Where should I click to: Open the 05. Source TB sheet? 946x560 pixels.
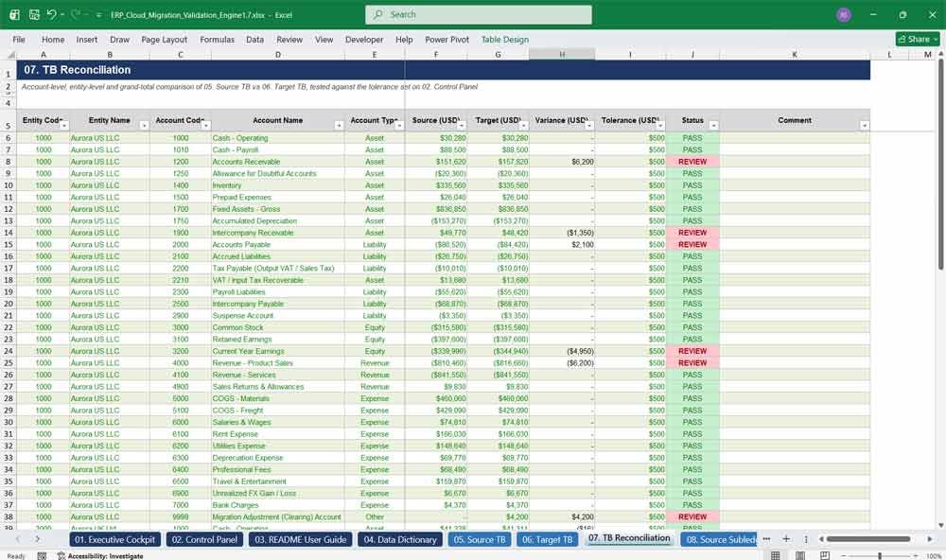click(x=480, y=539)
